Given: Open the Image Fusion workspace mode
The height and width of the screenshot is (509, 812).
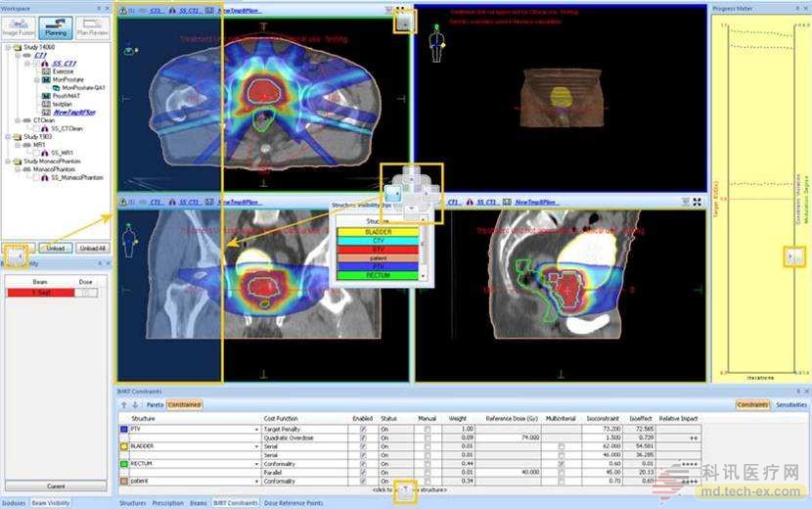Looking at the screenshot, I should point(19,27).
